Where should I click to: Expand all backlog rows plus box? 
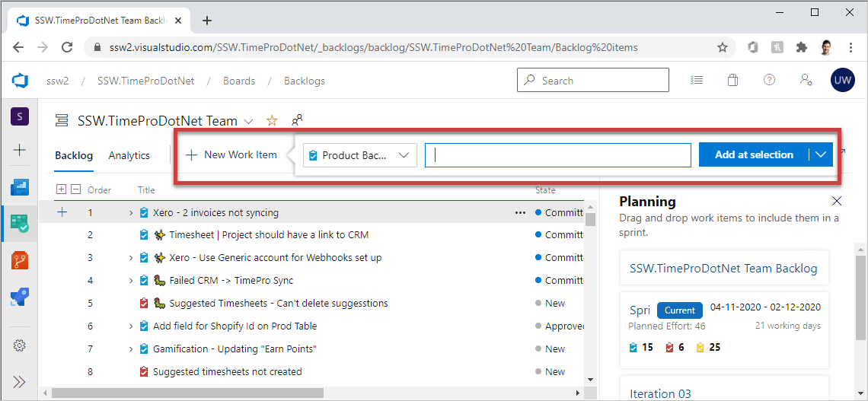[x=62, y=189]
